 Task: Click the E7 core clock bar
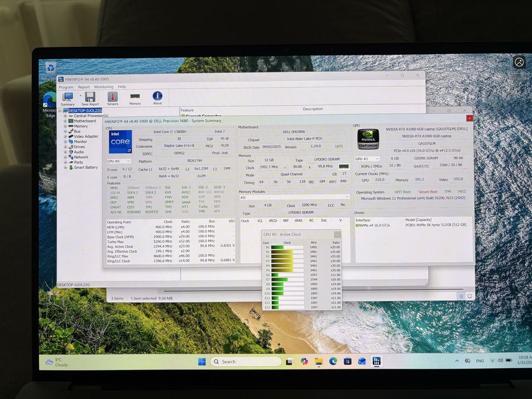coord(287,279)
